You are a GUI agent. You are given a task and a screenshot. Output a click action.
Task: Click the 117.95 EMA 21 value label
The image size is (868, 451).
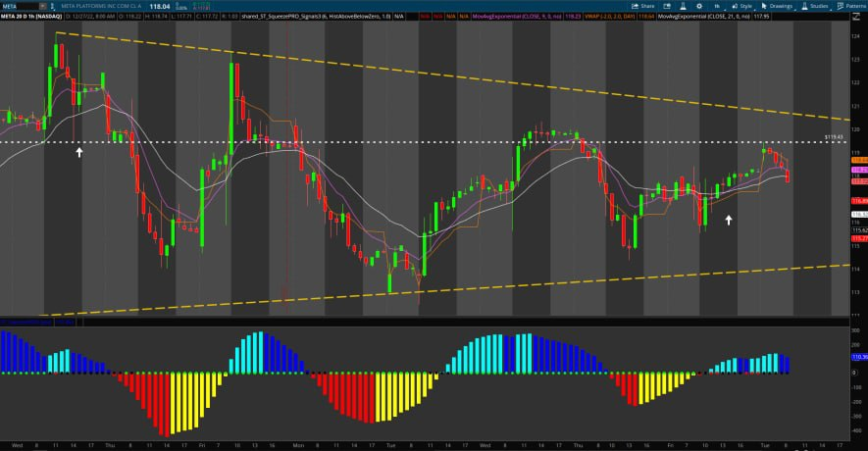pyautogui.click(x=761, y=17)
